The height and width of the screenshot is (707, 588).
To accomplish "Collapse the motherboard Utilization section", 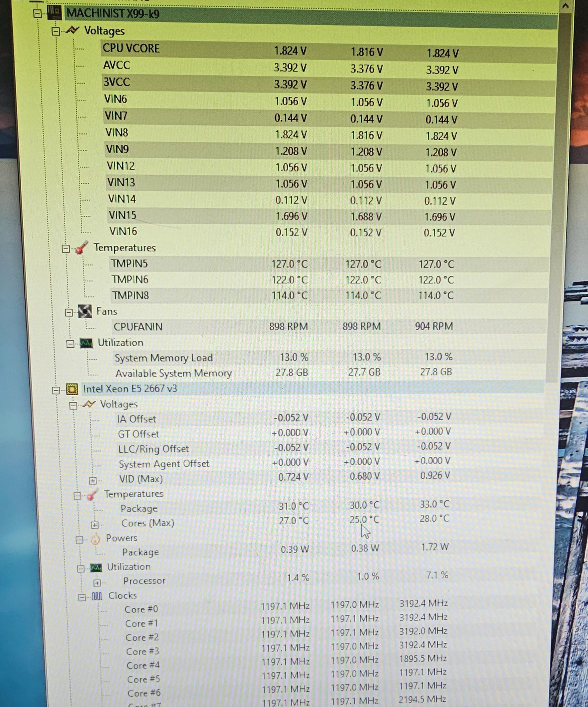I will click(70, 344).
